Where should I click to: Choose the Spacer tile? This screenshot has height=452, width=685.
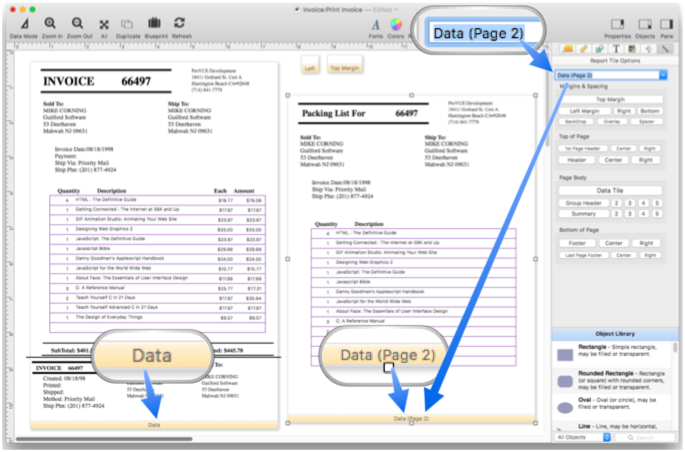(x=647, y=121)
